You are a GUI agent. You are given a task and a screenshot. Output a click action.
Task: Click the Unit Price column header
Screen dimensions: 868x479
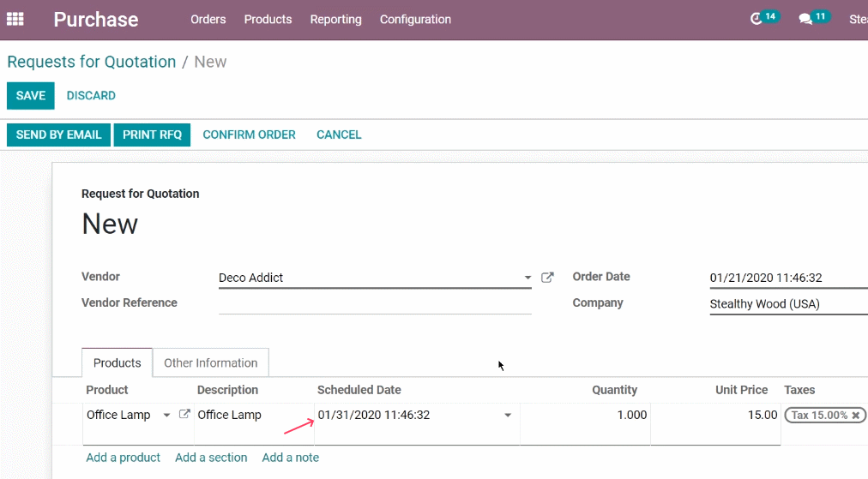pyautogui.click(x=741, y=390)
